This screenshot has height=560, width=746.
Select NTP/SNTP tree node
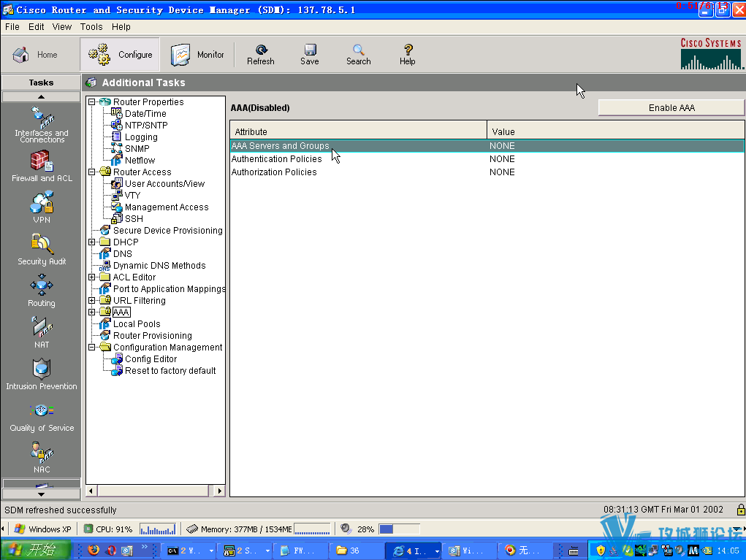click(x=146, y=126)
